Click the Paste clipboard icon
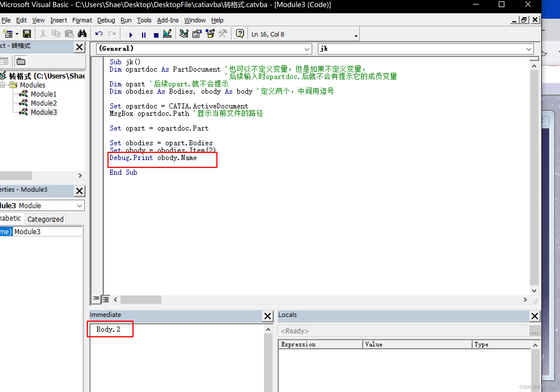560x392 pixels. 69,34
